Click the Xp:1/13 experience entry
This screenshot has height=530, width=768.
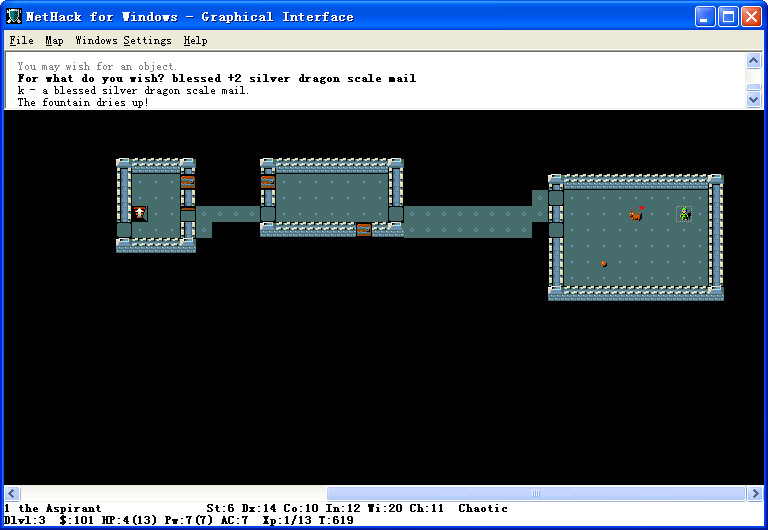tap(287, 520)
